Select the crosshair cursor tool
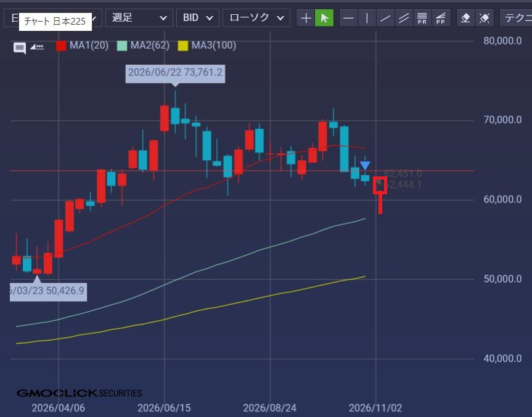The height and width of the screenshot is (417, 532). 306,18
